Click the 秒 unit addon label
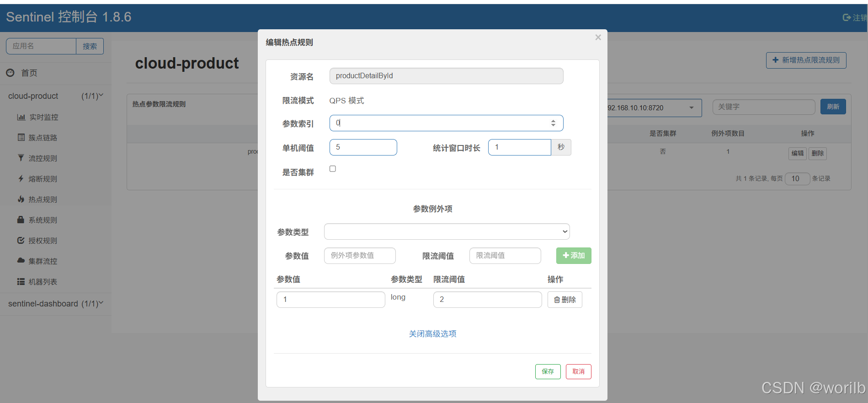Screen dimensions: 868x403 pos(561,147)
